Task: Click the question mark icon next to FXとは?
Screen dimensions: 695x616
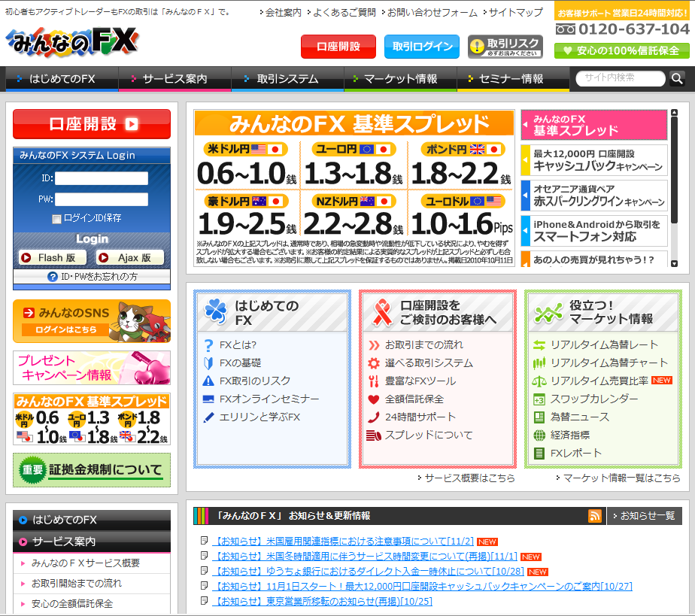Action: click(208, 344)
